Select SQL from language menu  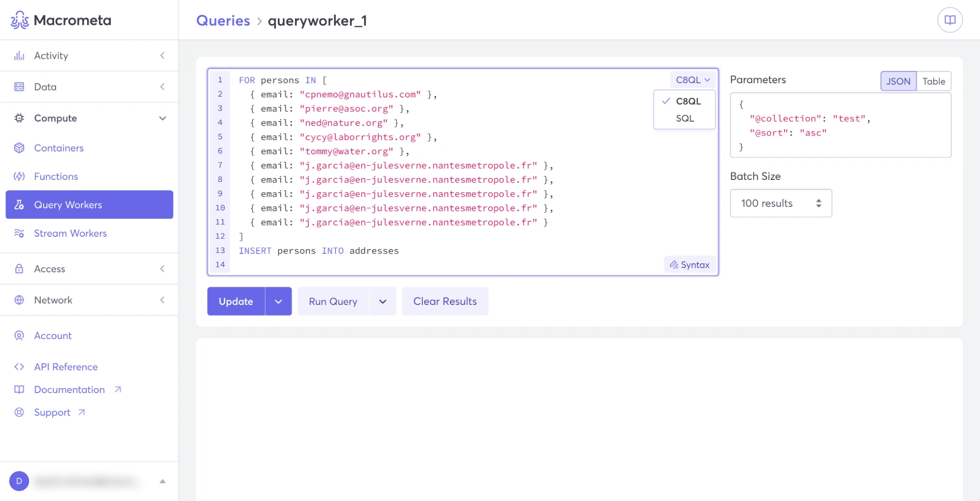pyautogui.click(x=685, y=119)
